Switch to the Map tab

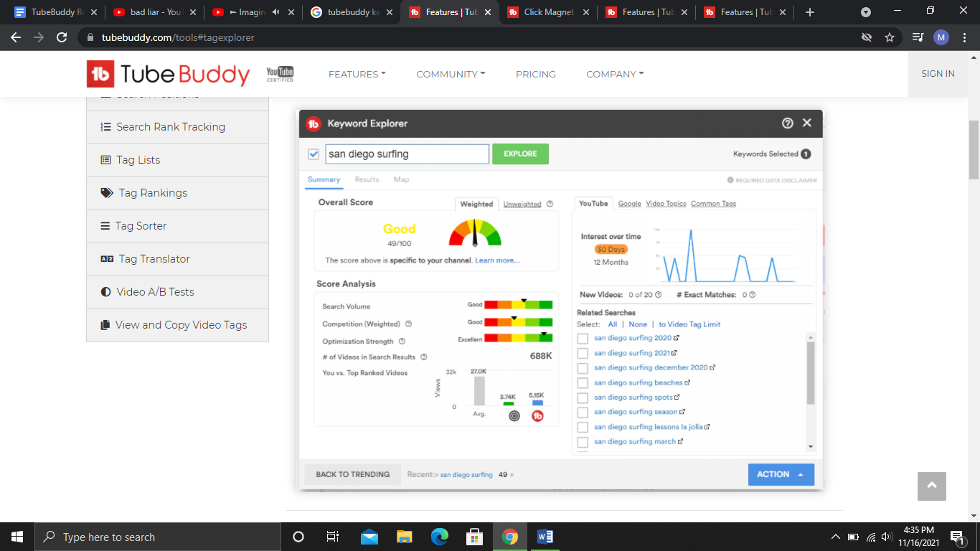pyautogui.click(x=402, y=179)
